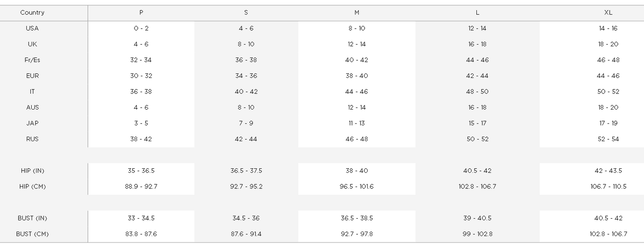Image resolution: width=644 pixels, height=245 pixels.
Task: Click the Country column header
Action: pos(32,13)
